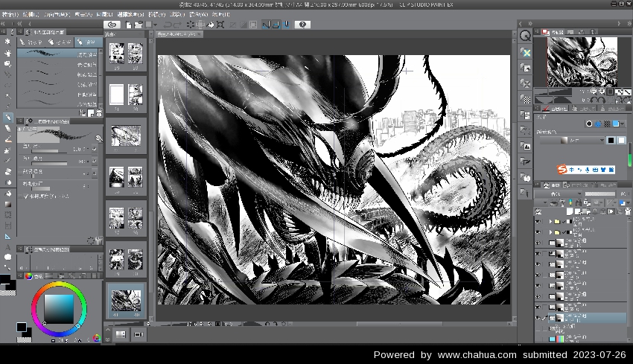
Task: Open the Edit menu
Action: (31, 14)
